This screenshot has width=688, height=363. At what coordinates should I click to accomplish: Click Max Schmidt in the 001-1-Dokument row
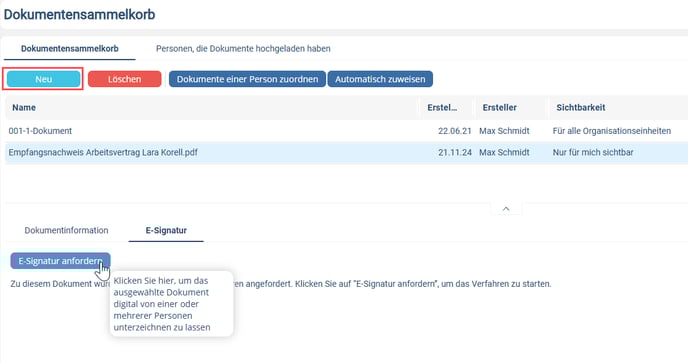(x=504, y=131)
